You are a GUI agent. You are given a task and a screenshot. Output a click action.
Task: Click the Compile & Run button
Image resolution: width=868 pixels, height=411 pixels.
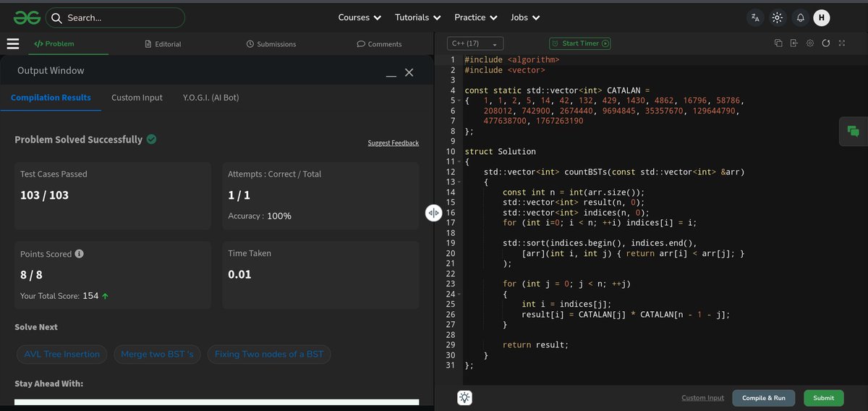(764, 398)
